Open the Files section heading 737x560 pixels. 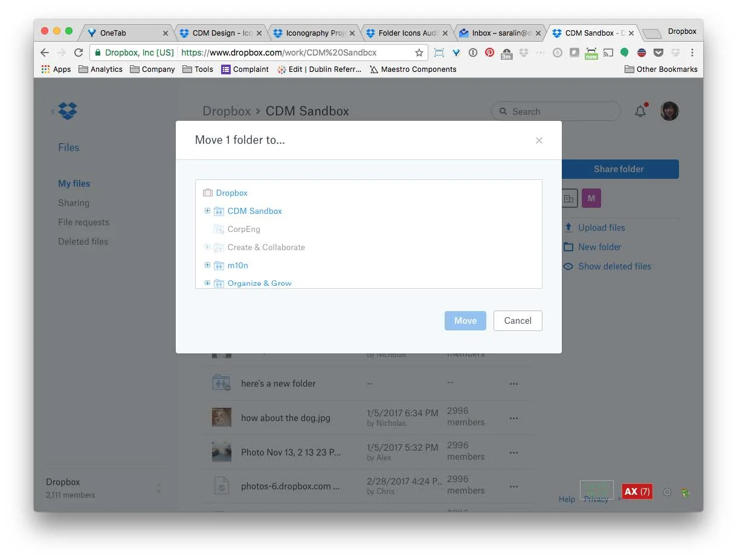point(68,147)
